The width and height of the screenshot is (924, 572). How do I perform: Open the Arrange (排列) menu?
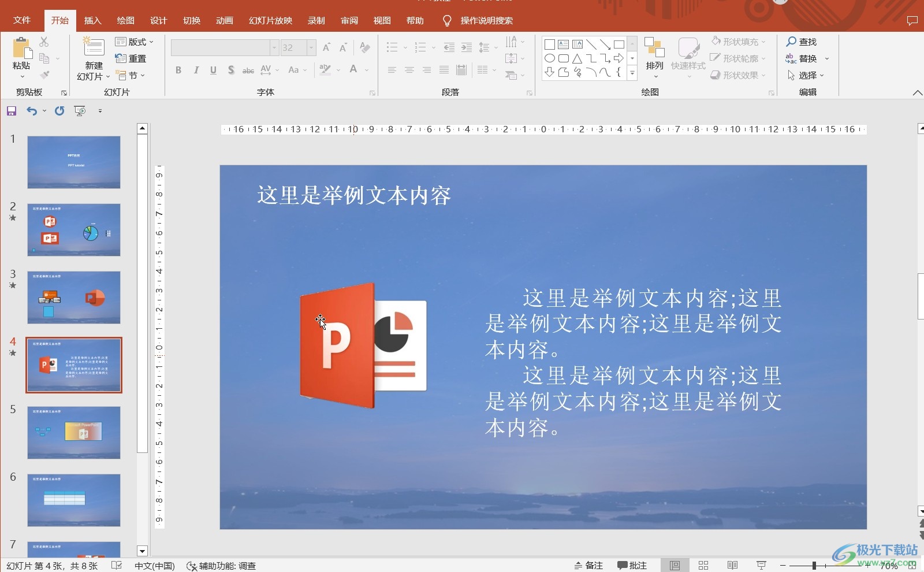655,58
